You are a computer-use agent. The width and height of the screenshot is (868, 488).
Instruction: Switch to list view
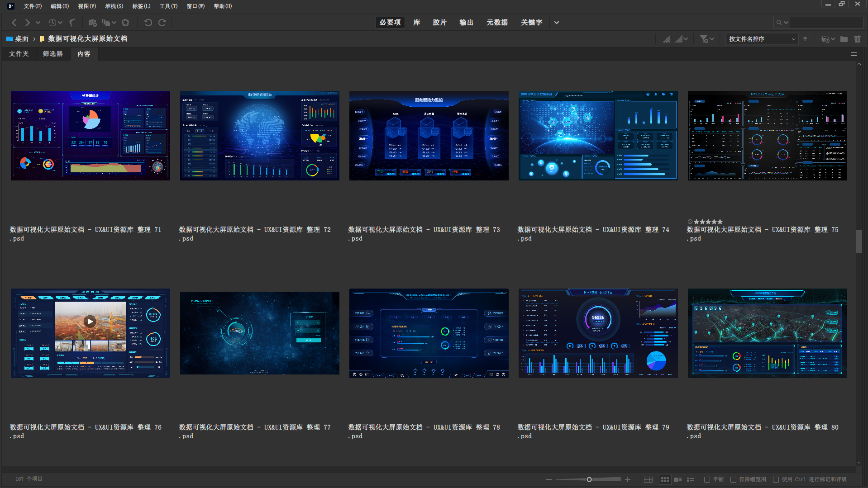(691, 479)
